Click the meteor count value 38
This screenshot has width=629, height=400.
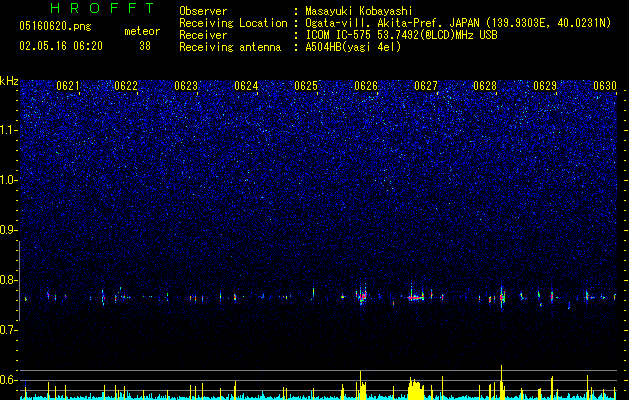tap(145, 46)
